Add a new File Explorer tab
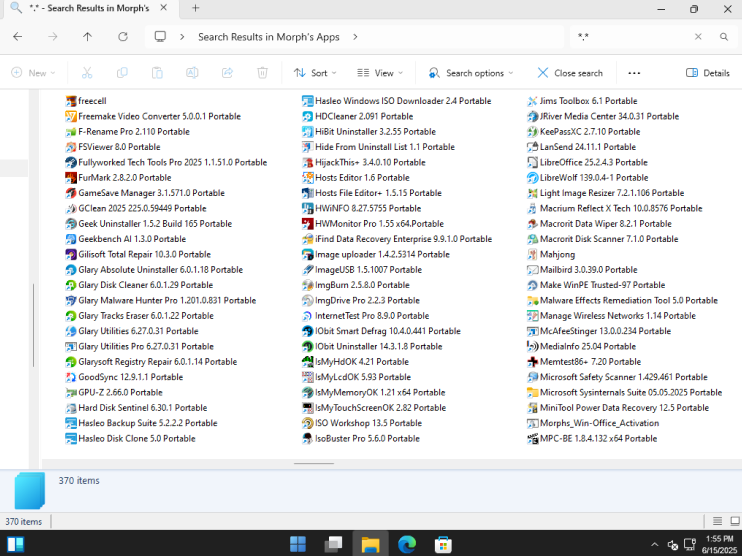Screen dimensions: 742x556 tap(195, 8)
